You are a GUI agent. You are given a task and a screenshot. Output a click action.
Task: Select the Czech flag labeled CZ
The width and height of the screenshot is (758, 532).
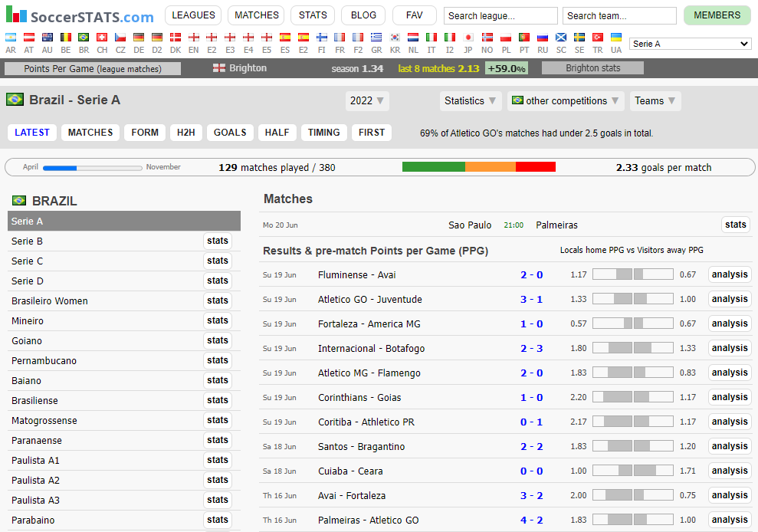click(120, 38)
